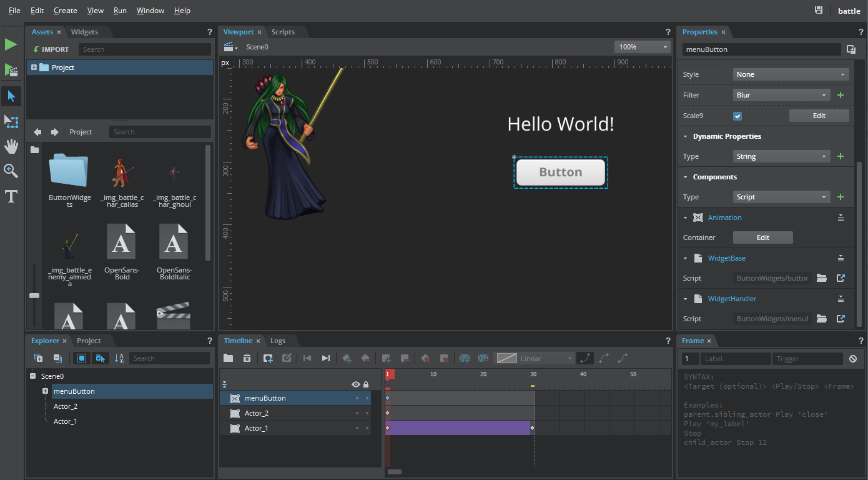This screenshot has width=868, height=480.
Task: Open the Create menu
Action: point(65,11)
